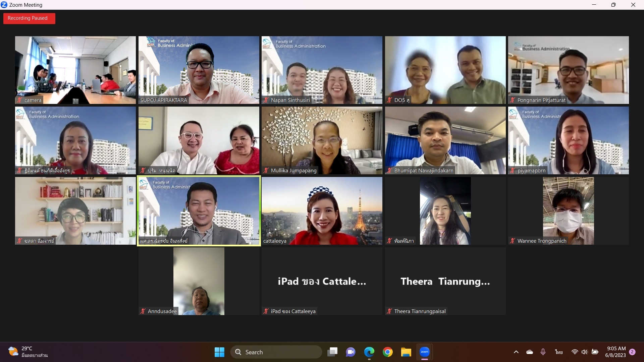644x362 pixels.
Task: Click the taskbar Search box
Action: pyautogui.click(x=276, y=352)
